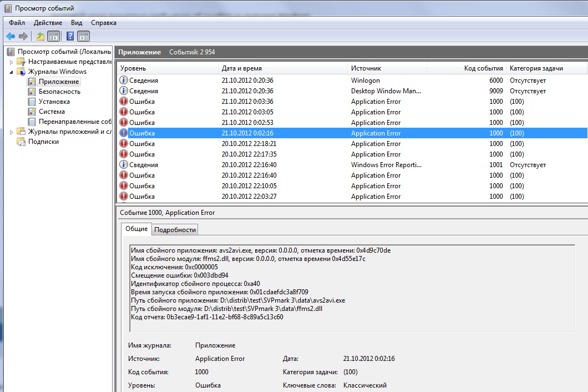
Task: Toggle the console tree toolbar icon
Action: pyautogui.click(x=54, y=37)
